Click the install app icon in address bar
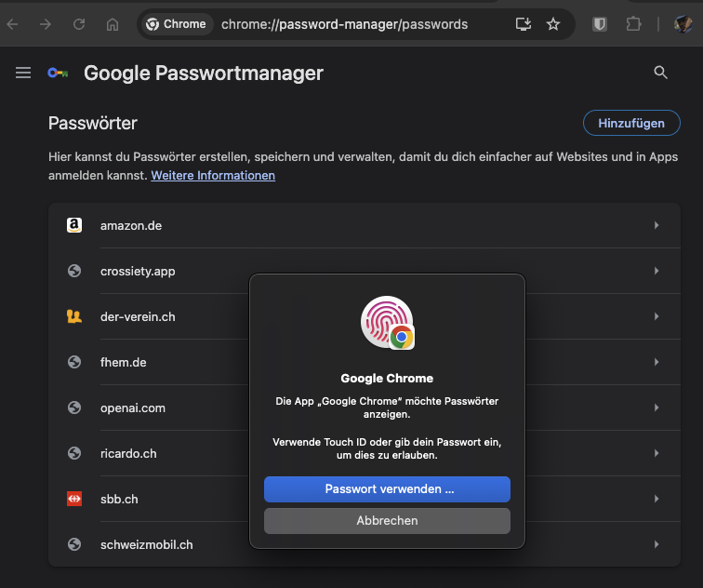The image size is (703, 588). (523, 24)
